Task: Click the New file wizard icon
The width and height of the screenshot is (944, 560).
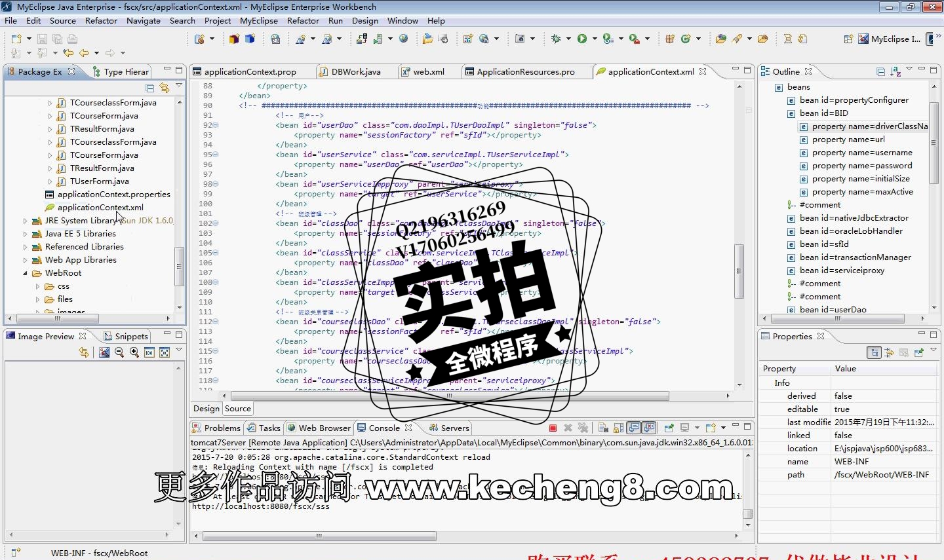Action: click(x=16, y=39)
